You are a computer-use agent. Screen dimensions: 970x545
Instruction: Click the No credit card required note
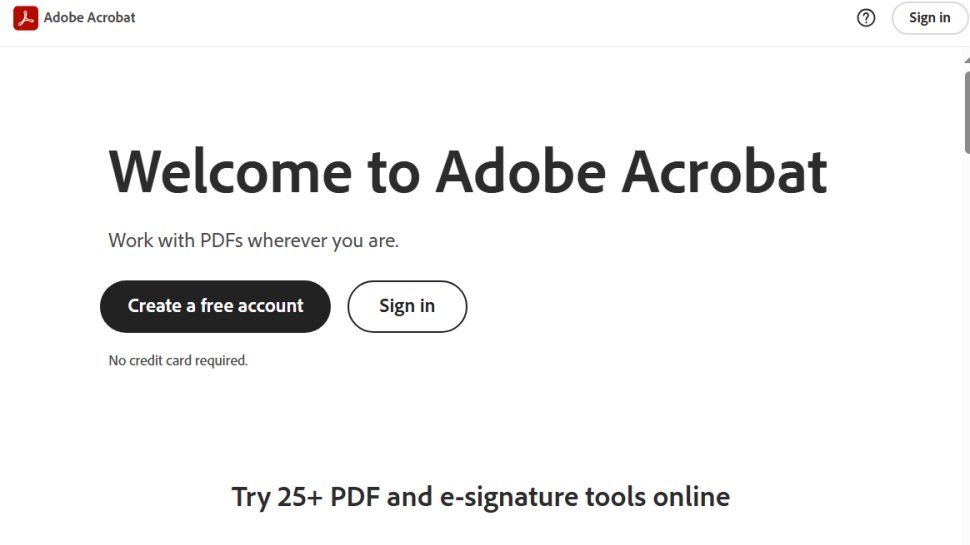tap(178, 361)
